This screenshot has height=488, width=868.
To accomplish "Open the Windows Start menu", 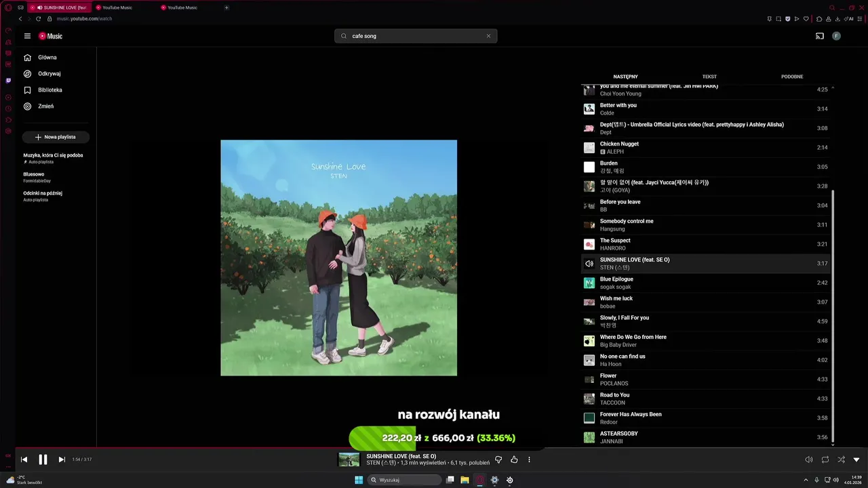I will 359,480.
